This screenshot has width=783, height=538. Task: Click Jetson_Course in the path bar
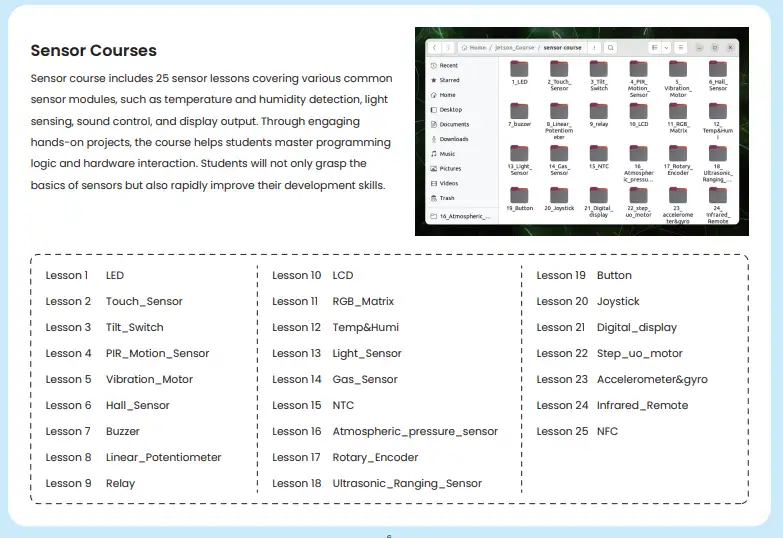pyautogui.click(x=515, y=47)
